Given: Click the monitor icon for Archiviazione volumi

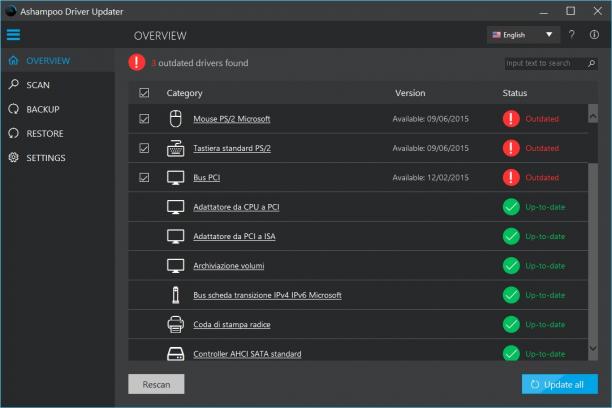Looking at the screenshot, I should point(176,266).
